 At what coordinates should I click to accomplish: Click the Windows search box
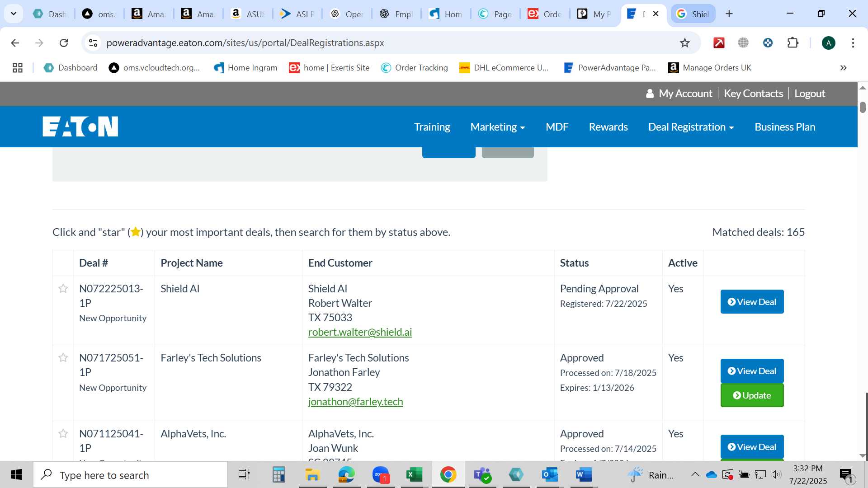click(130, 475)
